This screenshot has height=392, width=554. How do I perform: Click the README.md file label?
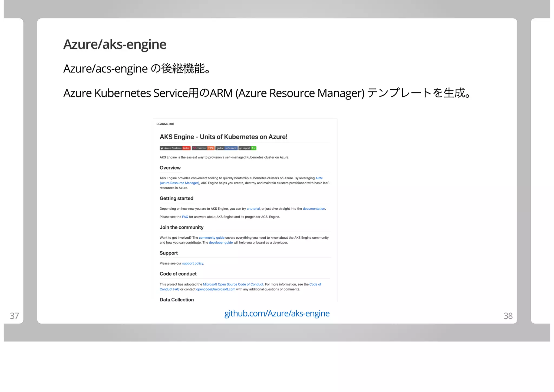point(165,124)
